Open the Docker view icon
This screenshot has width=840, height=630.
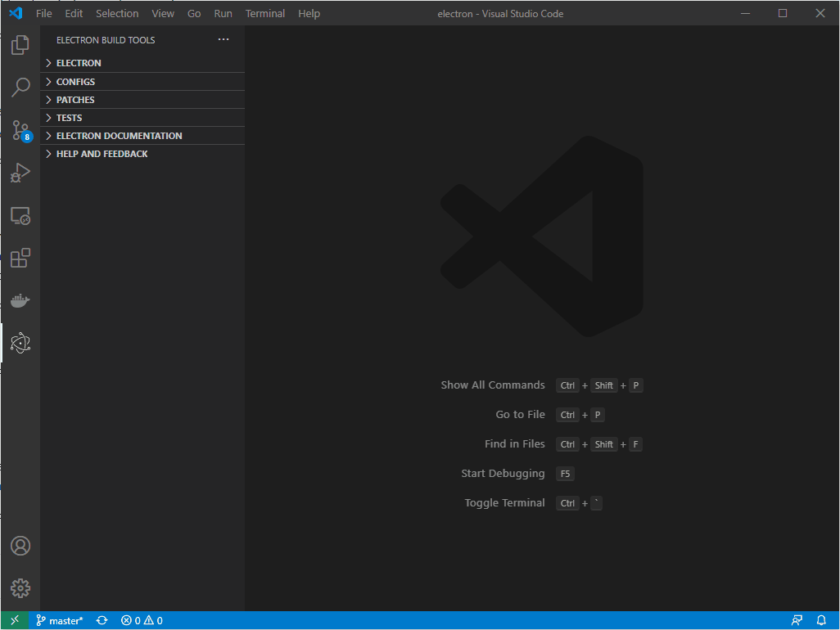point(20,301)
